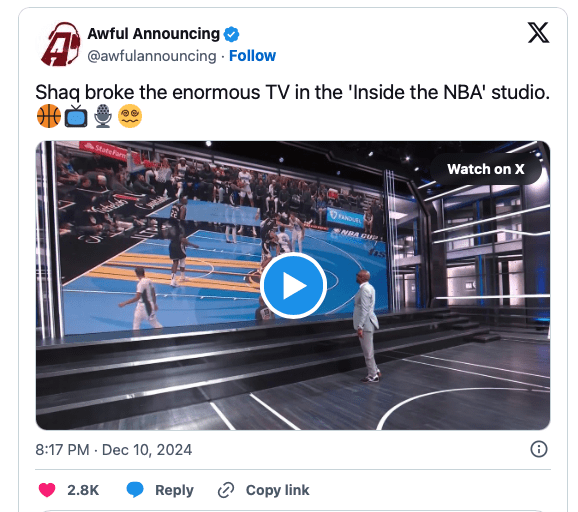Follow the Awful Announcing account
The height and width of the screenshot is (512, 578).
tap(252, 56)
